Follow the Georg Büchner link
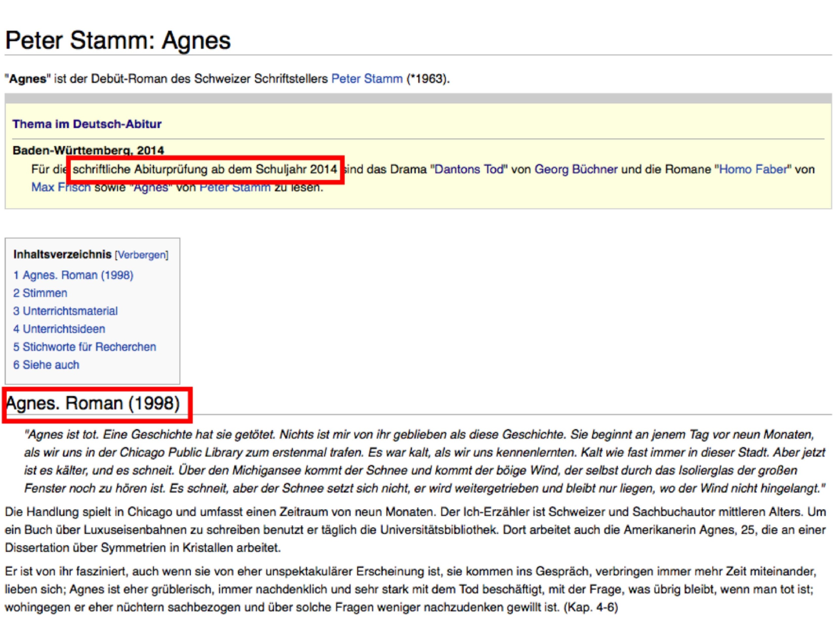 575,169
